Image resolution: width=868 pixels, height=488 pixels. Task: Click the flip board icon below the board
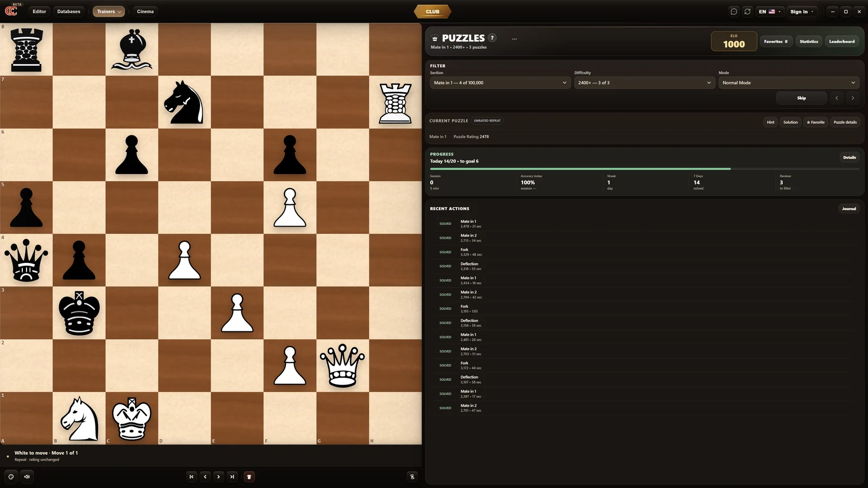(412, 477)
